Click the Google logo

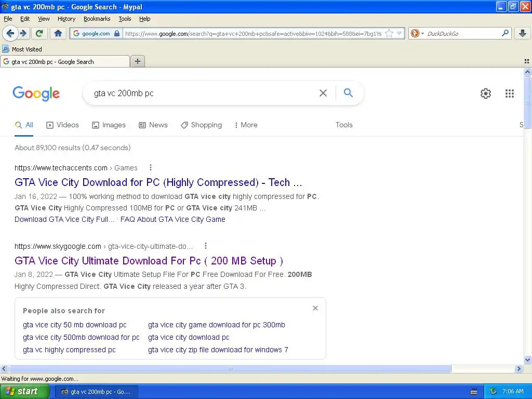(36, 94)
